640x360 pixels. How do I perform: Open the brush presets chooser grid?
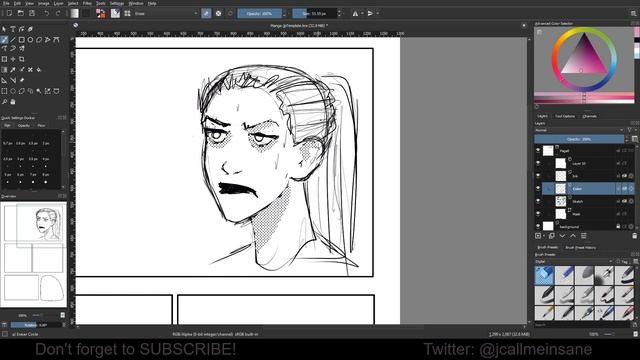[127, 13]
